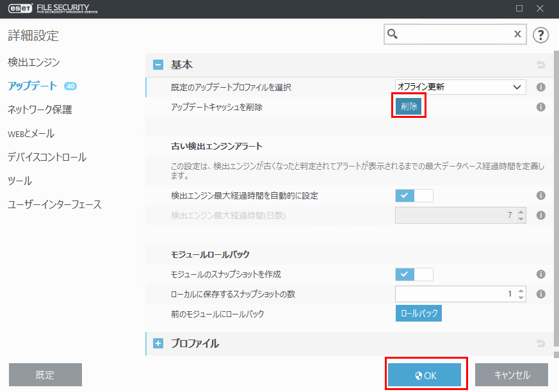Click the search input field
The width and height of the screenshot is (559, 392).
[455, 35]
